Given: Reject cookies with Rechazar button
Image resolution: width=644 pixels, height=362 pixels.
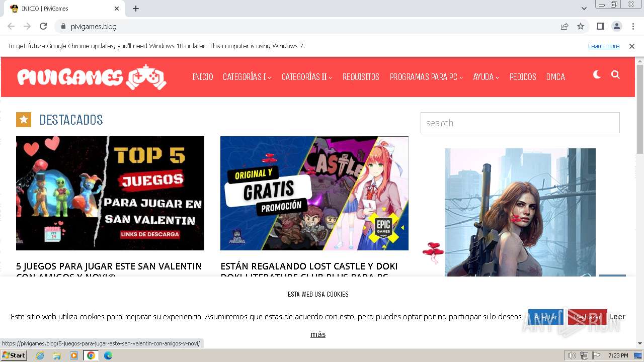Looking at the screenshot, I should (587, 317).
